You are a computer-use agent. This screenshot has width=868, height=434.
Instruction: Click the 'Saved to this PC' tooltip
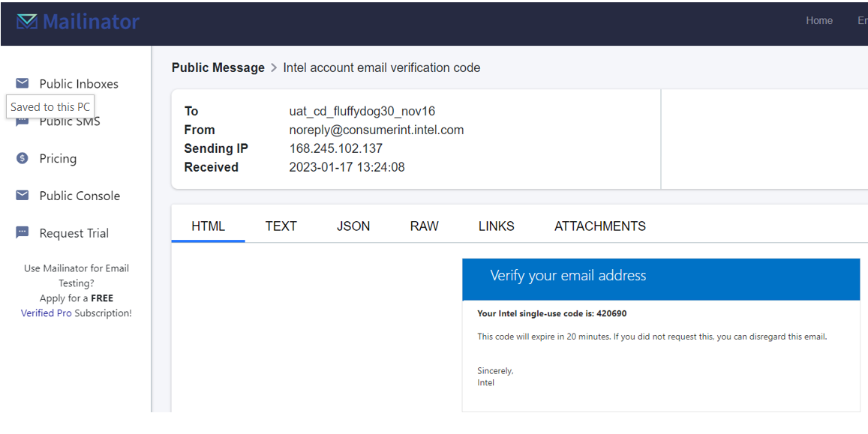click(50, 106)
